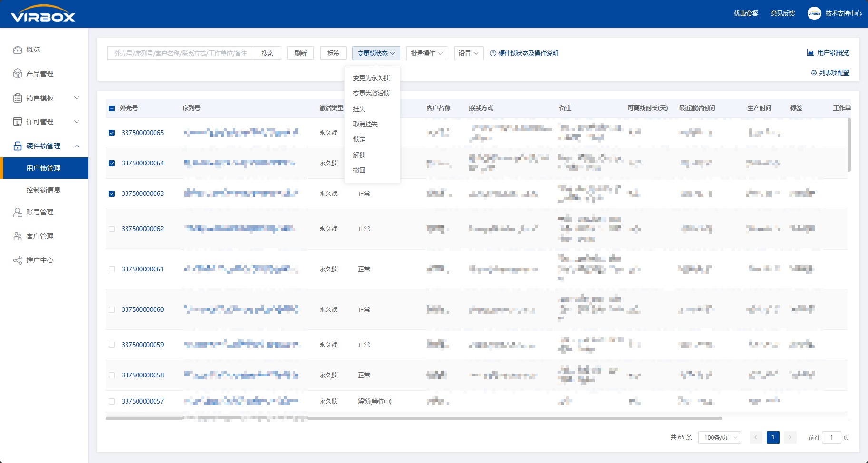Click the 用户锁概览 chart icon
868x463 pixels.
pyautogui.click(x=810, y=53)
